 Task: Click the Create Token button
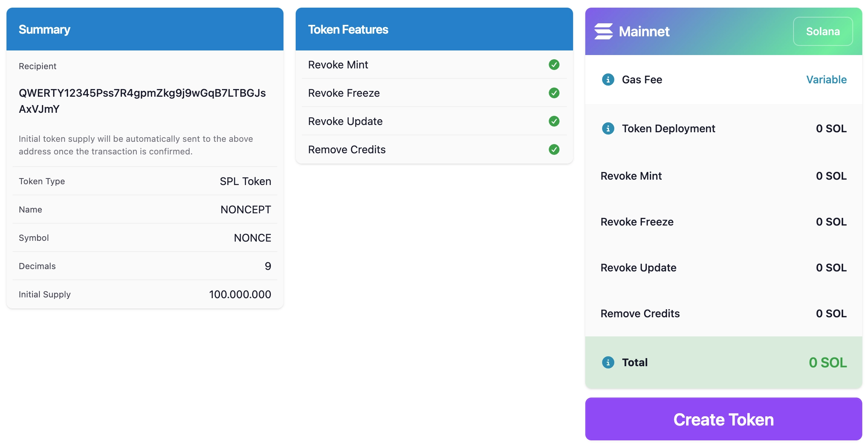tap(723, 419)
